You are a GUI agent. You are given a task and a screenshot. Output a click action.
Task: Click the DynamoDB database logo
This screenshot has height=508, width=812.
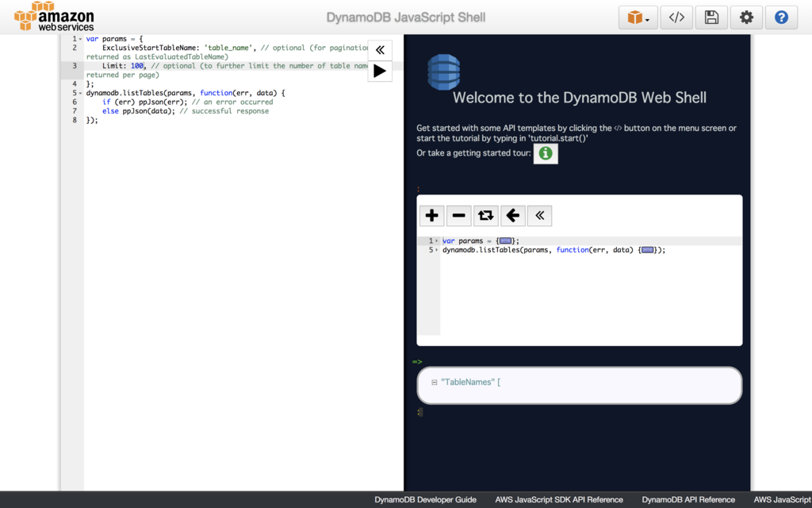tap(444, 72)
